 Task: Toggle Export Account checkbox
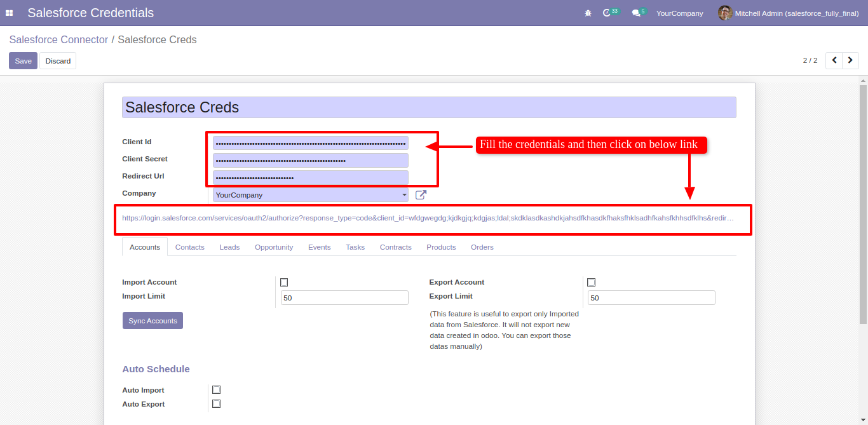[x=592, y=282]
